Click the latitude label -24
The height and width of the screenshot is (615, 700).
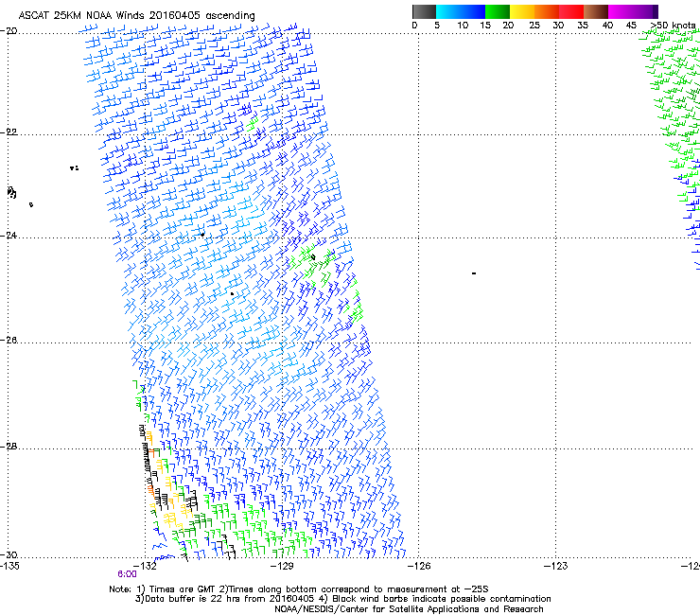click(x=9, y=236)
